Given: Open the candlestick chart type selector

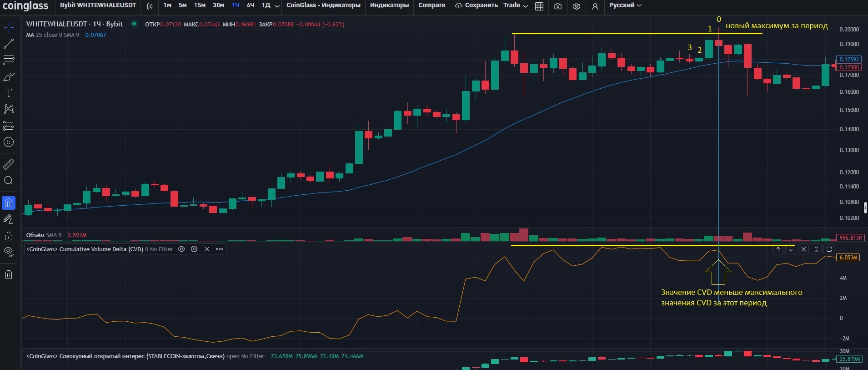Looking at the screenshot, I should click(x=150, y=6).
